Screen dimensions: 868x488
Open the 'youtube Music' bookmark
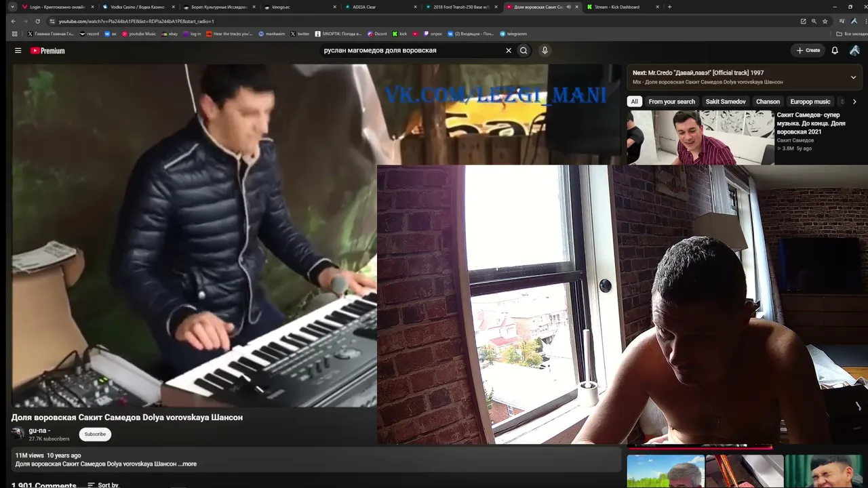pyautogui.click(x=139, y=33)
